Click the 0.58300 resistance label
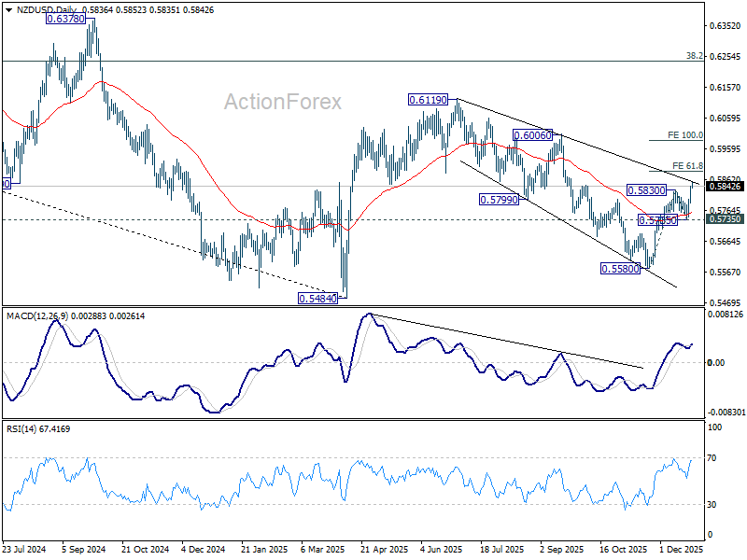The height and width of the screenshot is (560, 747). coord(646,190)
